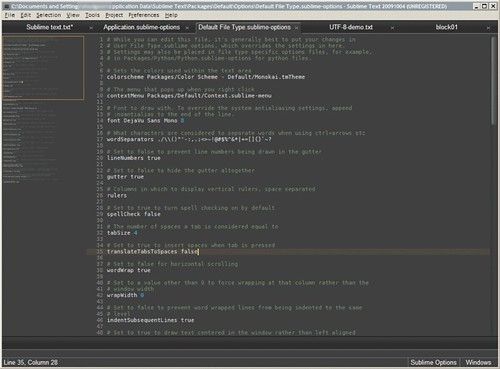
Task: Click the gutter true line
Action: coord(125,177)
